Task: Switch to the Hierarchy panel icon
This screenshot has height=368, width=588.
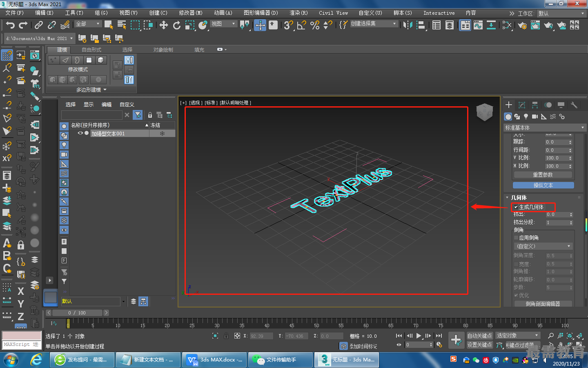Action: (535, 105)
